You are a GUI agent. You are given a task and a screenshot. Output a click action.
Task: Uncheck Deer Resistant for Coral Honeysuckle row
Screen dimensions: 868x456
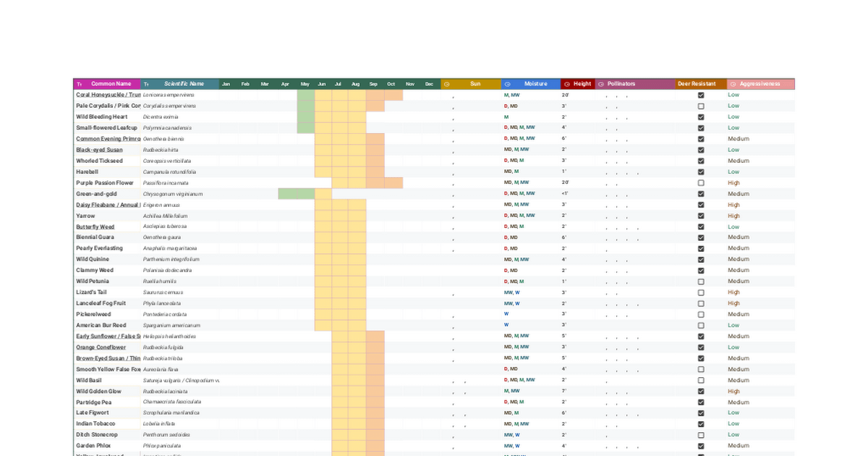(701, 95)
